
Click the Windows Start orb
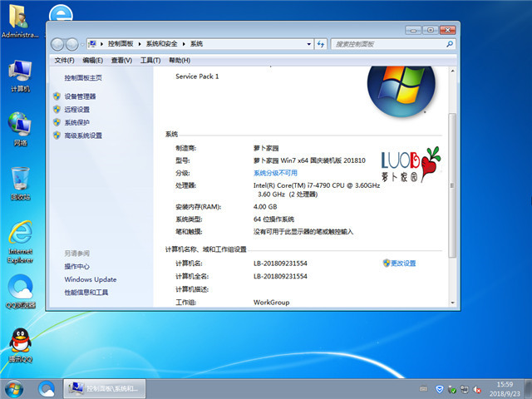tap(14, 389)
